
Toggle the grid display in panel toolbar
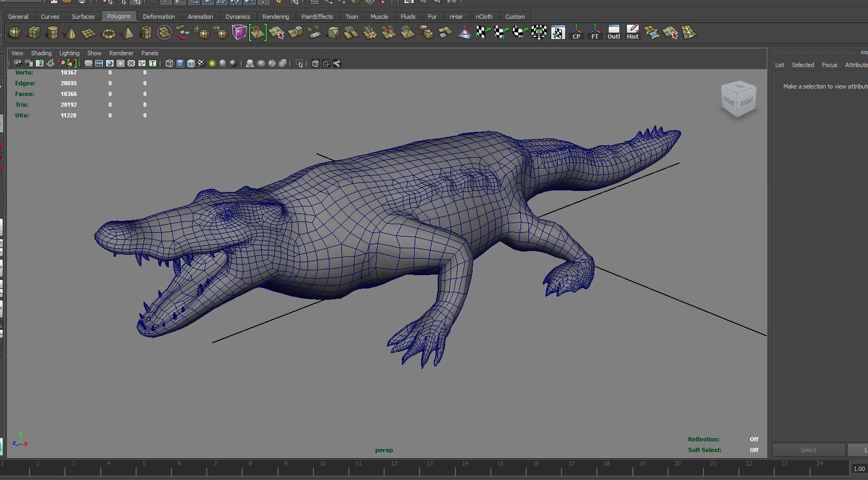point(88,63)
